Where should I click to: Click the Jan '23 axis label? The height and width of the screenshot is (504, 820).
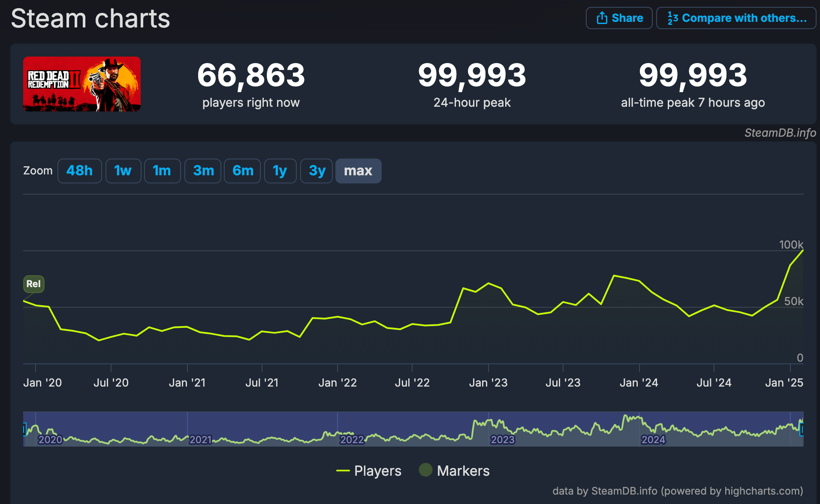click(x=488, y=383)
